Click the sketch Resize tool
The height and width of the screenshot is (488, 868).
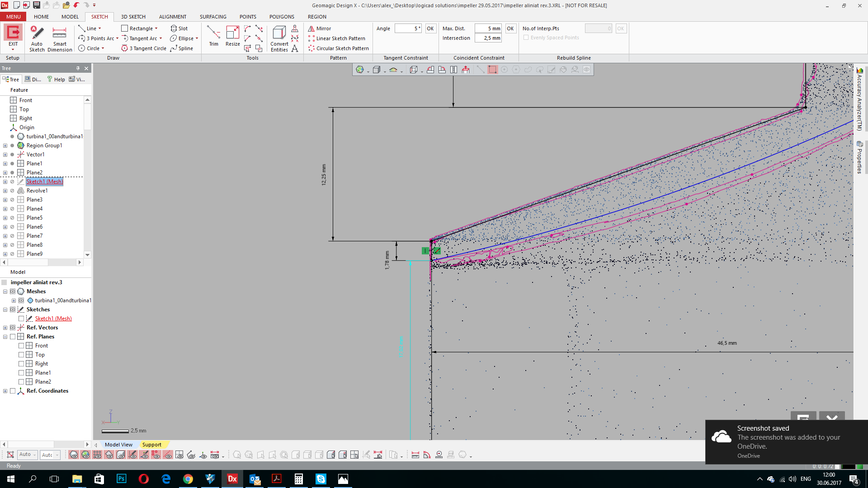(233, 36)
